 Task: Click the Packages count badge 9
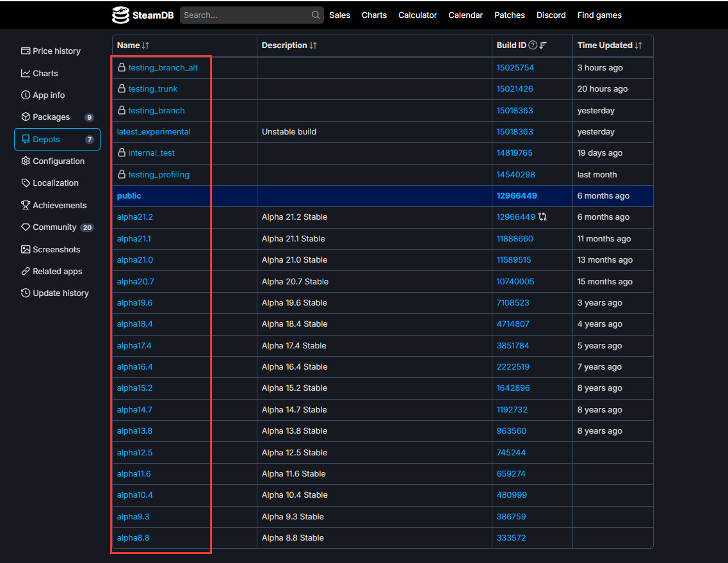click(89, 117)
